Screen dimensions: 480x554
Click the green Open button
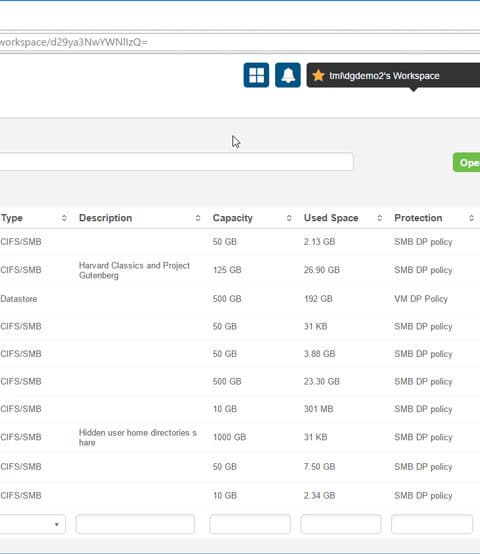[466, 163]
